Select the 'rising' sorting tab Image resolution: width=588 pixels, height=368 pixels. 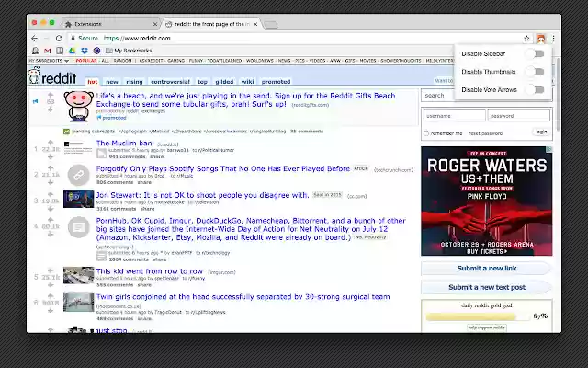click(x=134, y=82)
